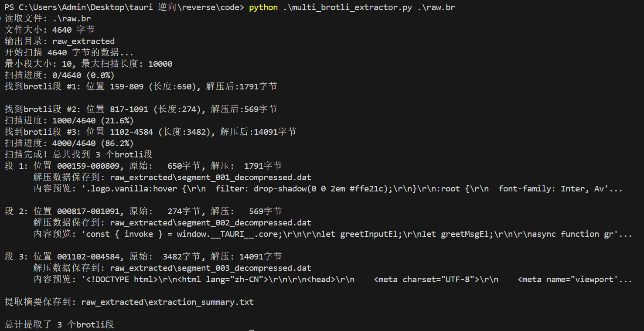Click the 扫描进度 4000/4640 (86.2%) line

pos(69,143)
